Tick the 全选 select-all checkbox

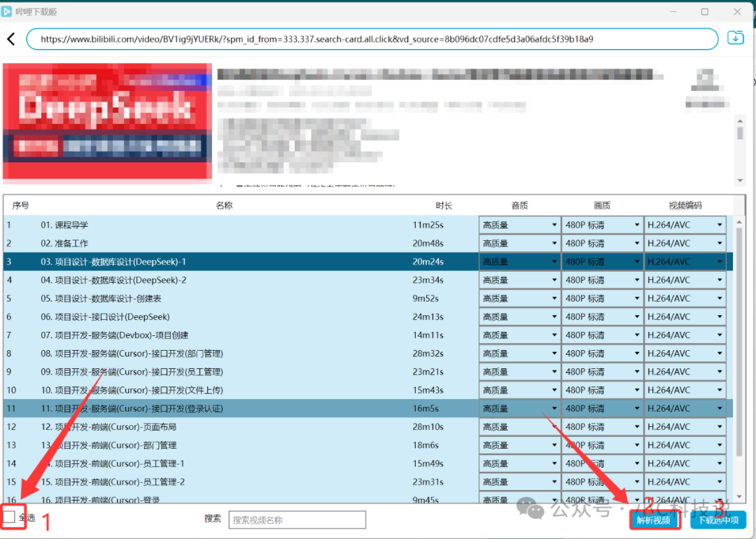tap(9, 517)
